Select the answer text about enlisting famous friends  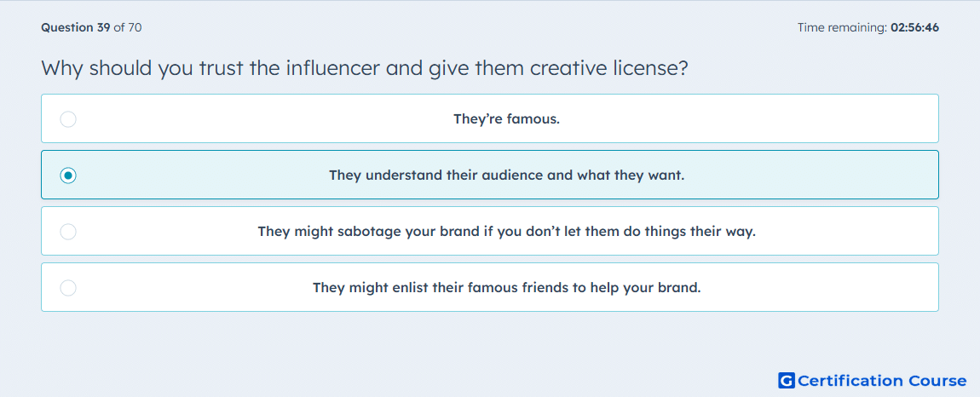pyautogui.click(x=507, y=288)
